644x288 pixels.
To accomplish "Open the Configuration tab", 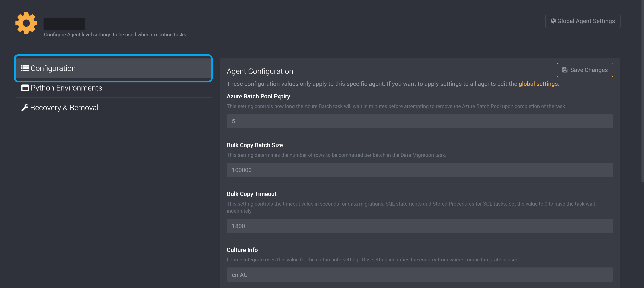I will pos(113,68).
